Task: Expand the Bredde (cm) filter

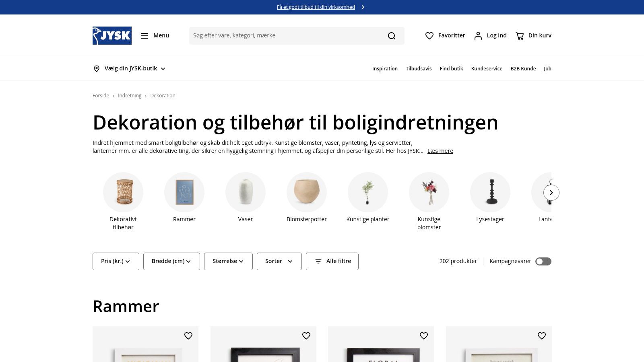Action: (171, 261)
